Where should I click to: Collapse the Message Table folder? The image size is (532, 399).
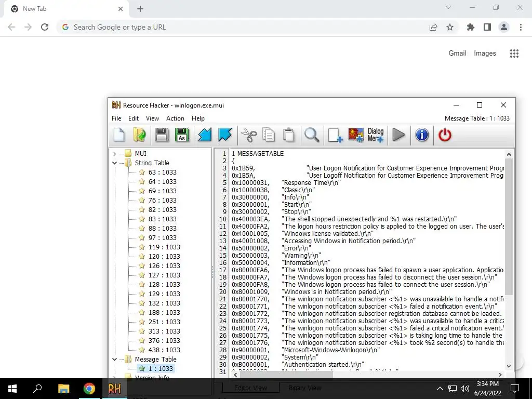(115, 360)
